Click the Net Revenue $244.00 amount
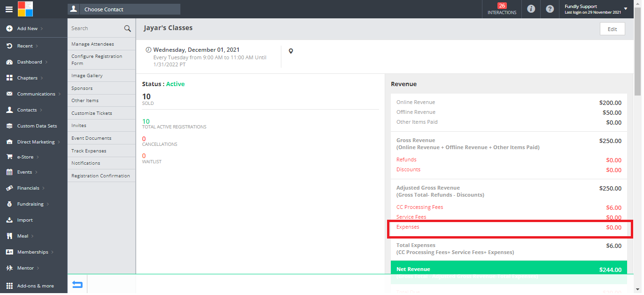 [610, 270]
